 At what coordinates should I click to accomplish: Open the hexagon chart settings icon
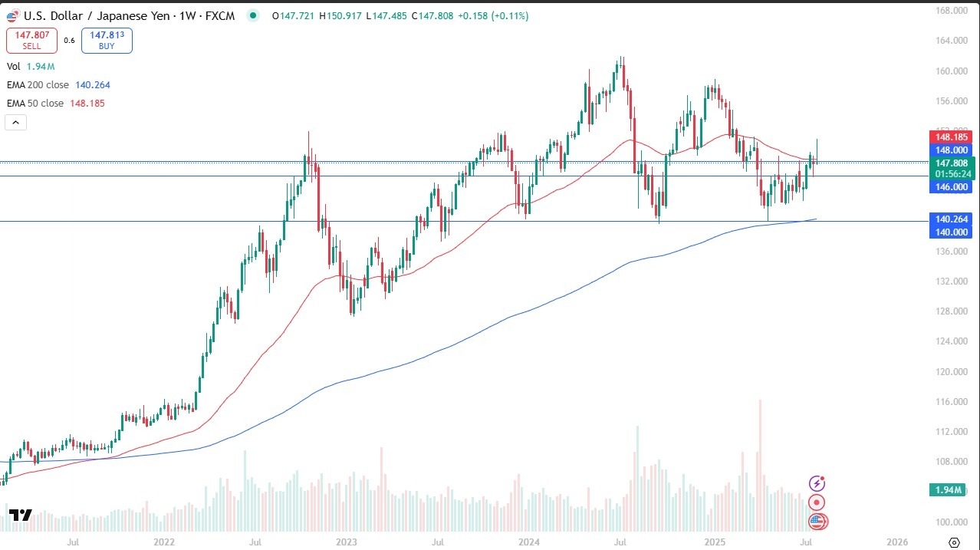pos(954,542)
